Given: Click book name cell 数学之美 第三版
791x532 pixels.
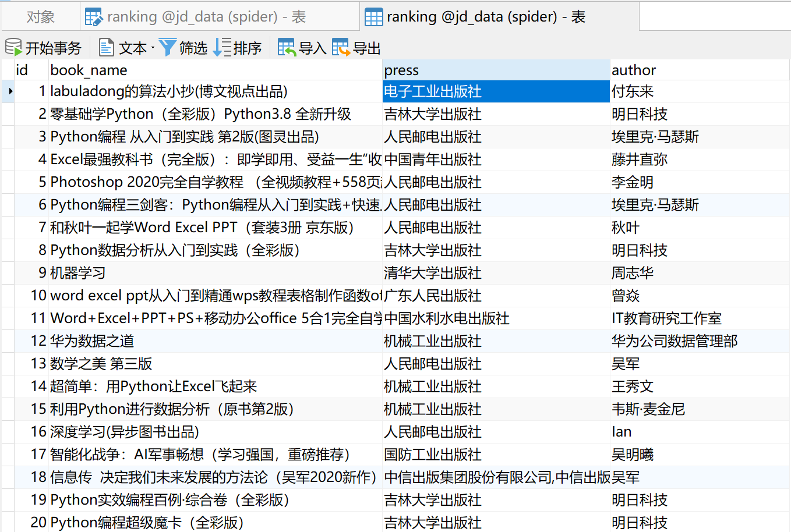Looking at the screenshot, I should point(215,364).
